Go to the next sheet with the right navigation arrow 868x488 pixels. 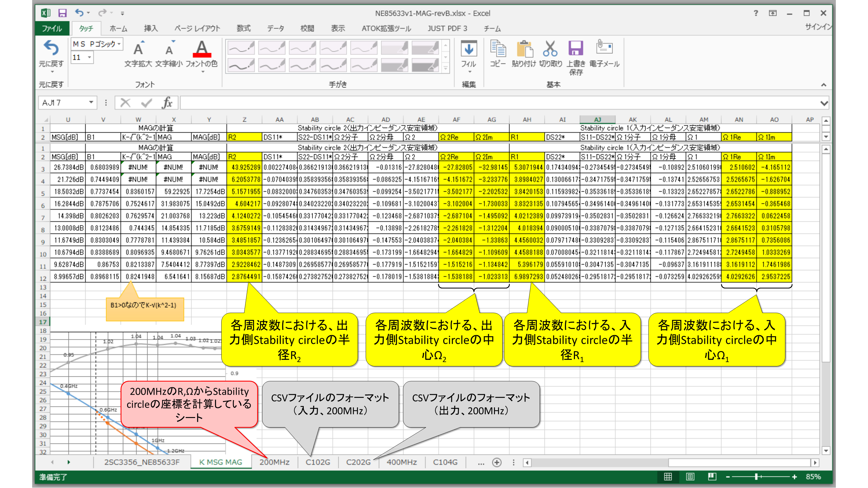69,462
